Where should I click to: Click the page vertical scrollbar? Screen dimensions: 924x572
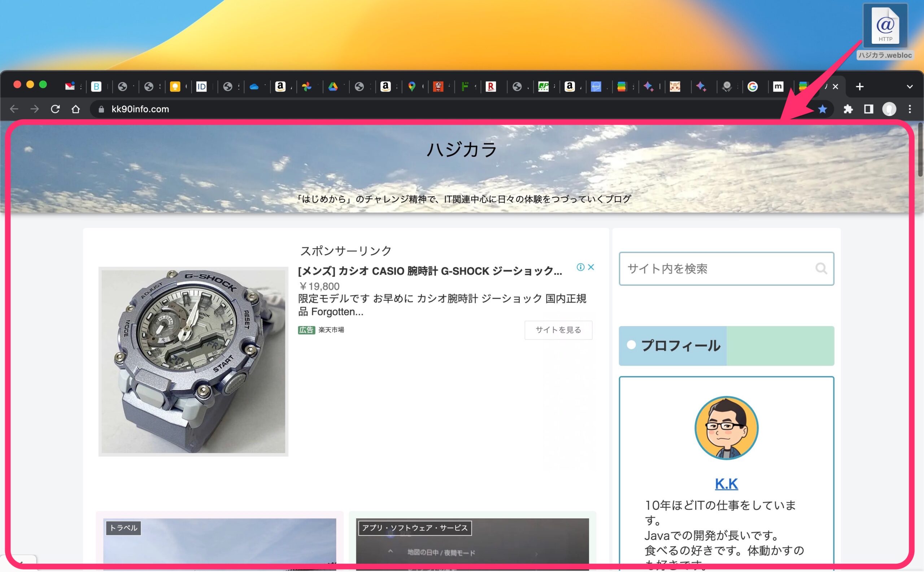(x=920, y=149)
